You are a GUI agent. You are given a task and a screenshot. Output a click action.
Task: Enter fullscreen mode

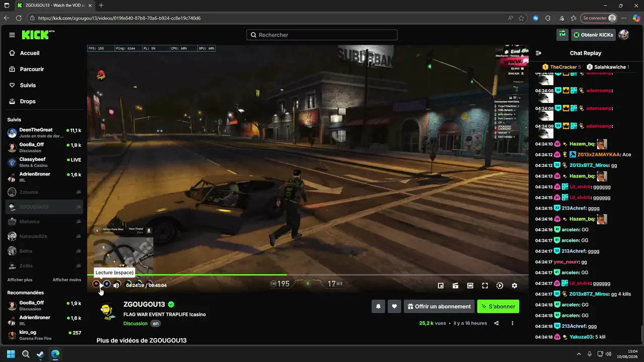click(485, 286)
